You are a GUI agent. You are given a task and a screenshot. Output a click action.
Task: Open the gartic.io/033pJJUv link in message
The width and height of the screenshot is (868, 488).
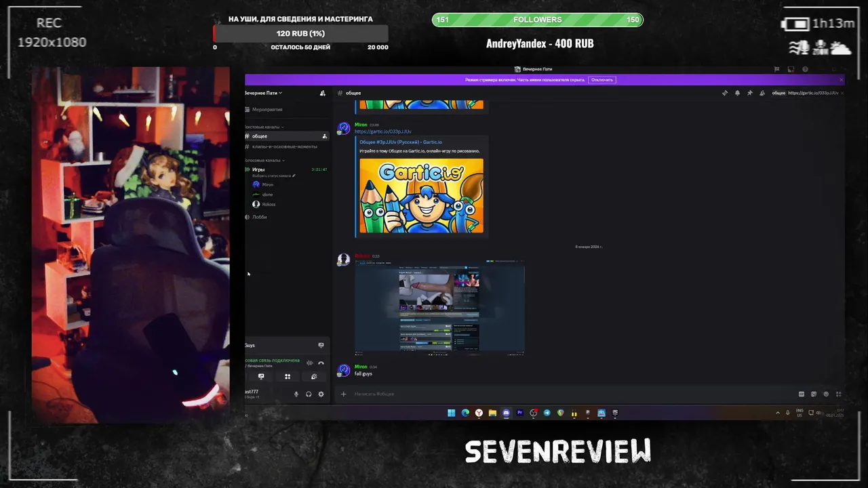point(382,131)
